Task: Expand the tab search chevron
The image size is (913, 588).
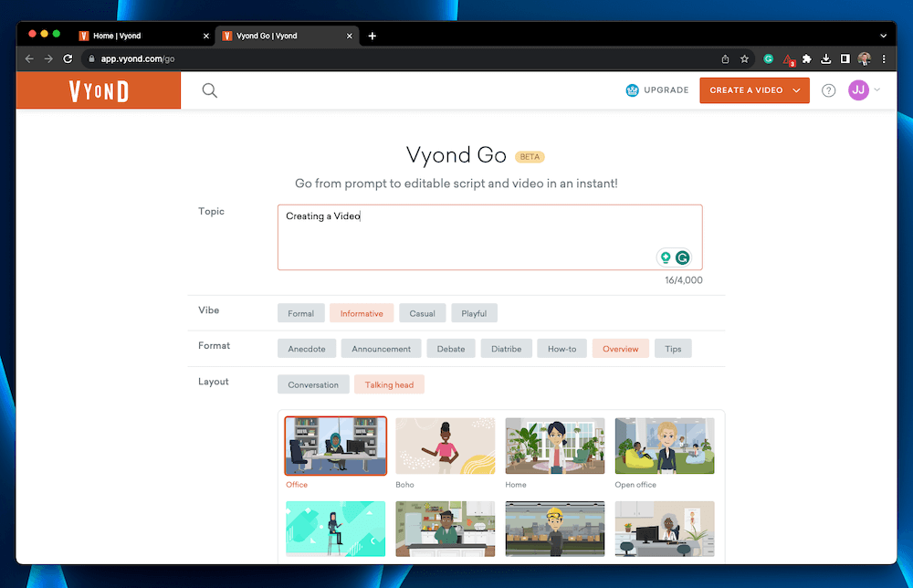Action: pos(883,37)
